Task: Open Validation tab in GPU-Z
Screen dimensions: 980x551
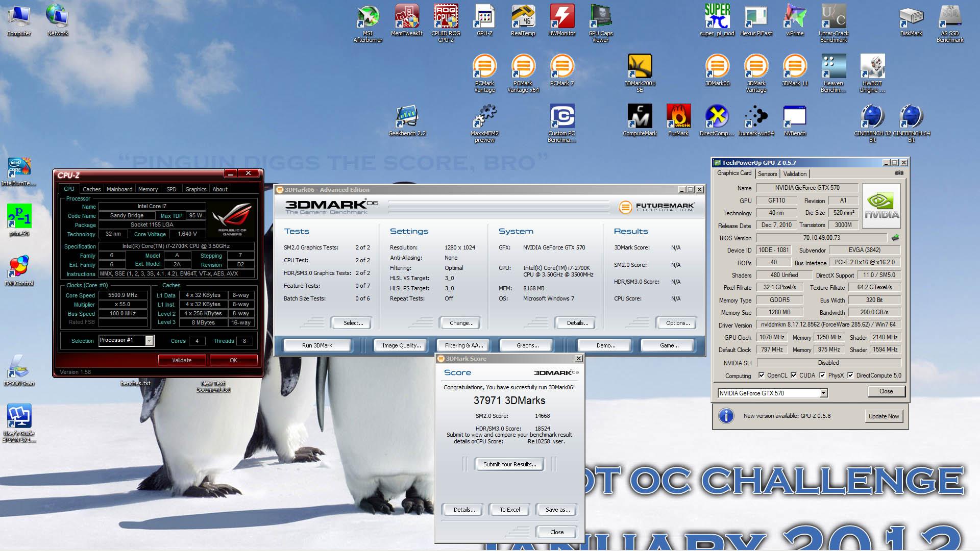Action: [795, 174]
